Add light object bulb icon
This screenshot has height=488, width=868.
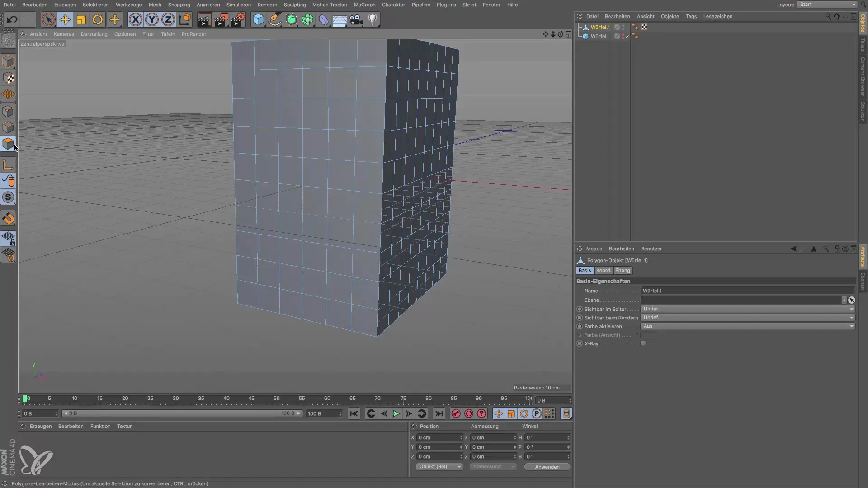coord(373,19)
